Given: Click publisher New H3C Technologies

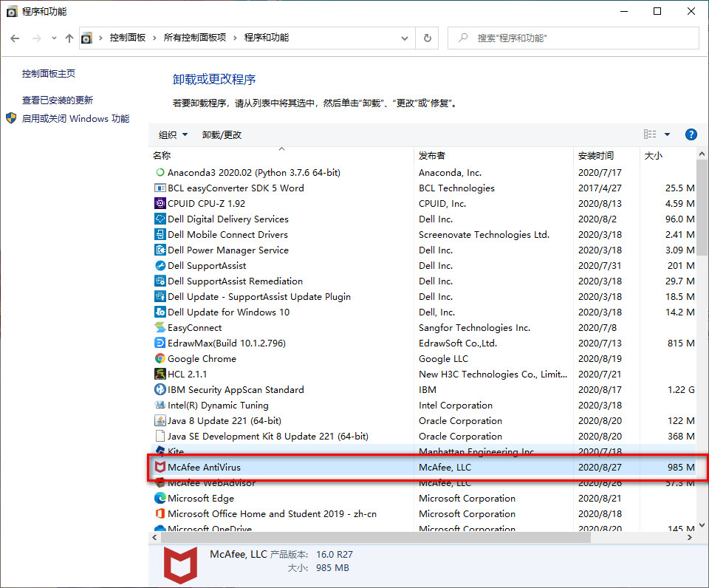Looking at the screenshot, I should point(493,374).
